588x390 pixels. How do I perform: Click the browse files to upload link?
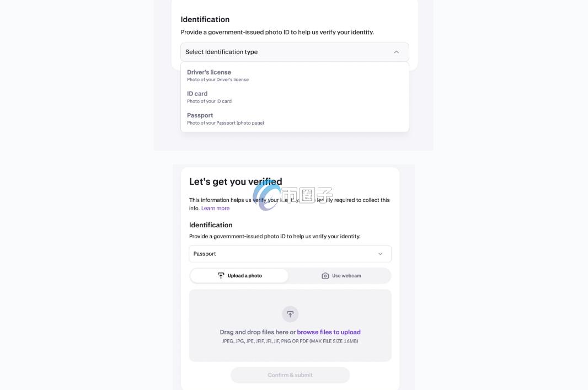pyautogui.click(x=329, y=332)
